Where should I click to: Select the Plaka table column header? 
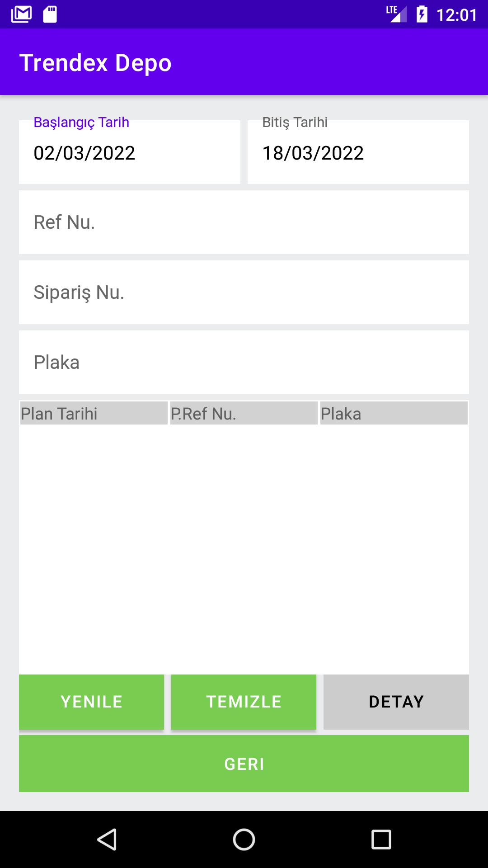click(x=394, y=413)
